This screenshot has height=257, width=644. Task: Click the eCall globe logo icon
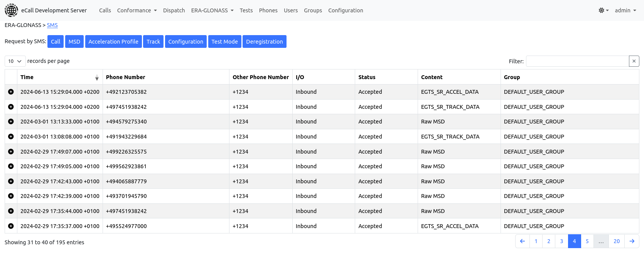[11, 10]
